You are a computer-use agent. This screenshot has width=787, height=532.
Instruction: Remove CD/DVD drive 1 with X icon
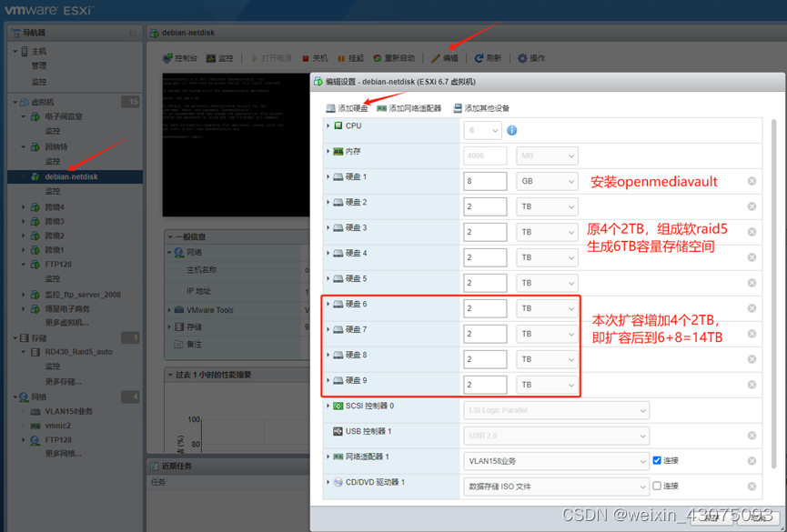pyautogui.click(x=752, y=487)
